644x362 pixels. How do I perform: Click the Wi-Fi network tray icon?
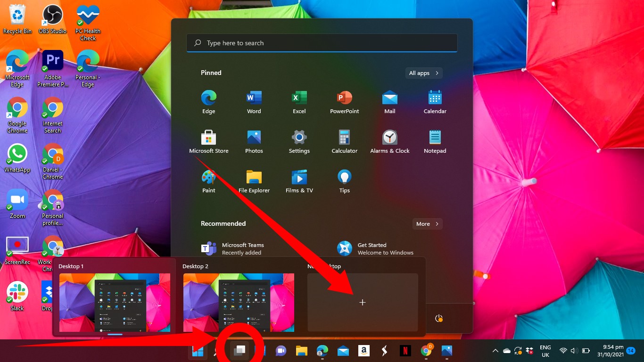coord(563,351)
